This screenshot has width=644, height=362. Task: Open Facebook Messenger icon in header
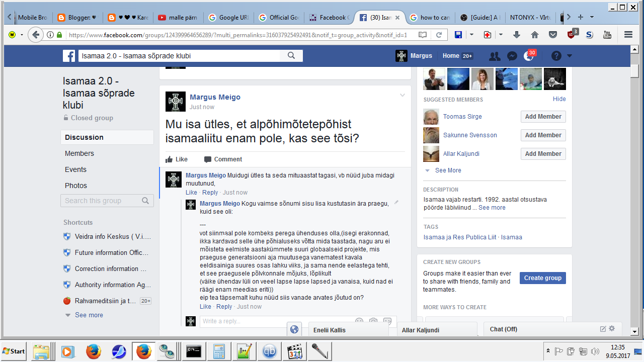[512, 56]
